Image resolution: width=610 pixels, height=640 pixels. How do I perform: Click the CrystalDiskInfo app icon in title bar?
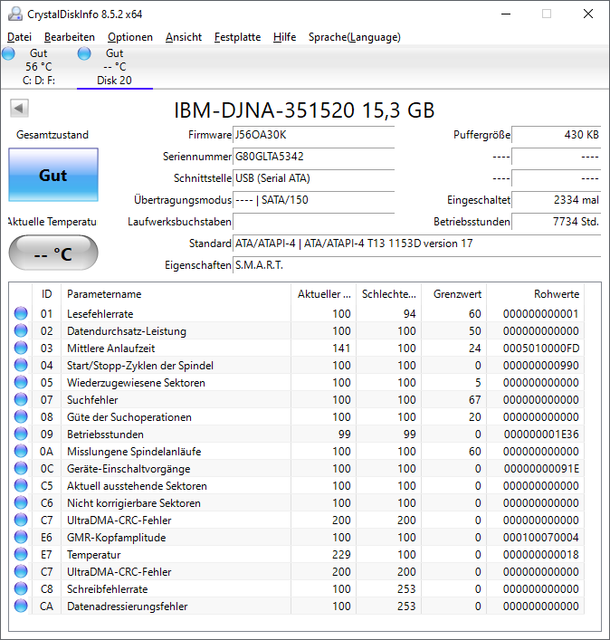(14, 14)
